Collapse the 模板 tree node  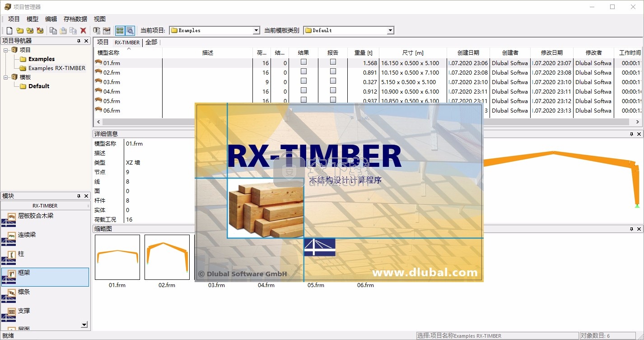point(5,77)
